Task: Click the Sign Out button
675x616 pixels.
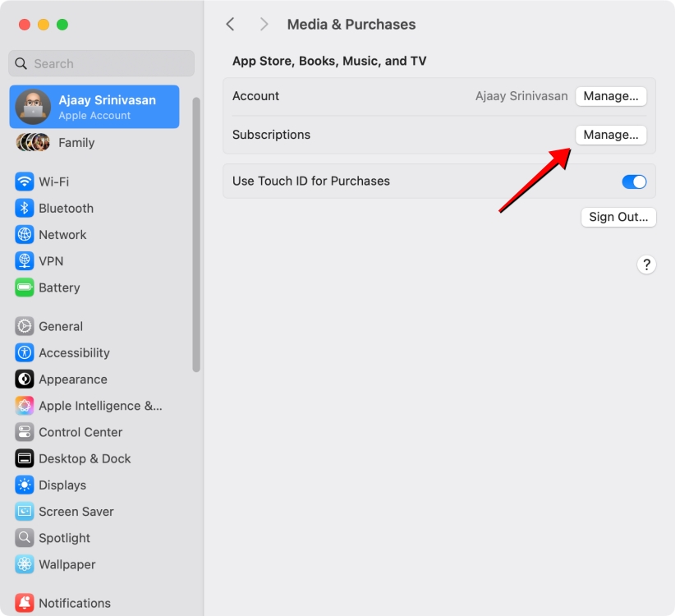Action: tap(618, 217)
